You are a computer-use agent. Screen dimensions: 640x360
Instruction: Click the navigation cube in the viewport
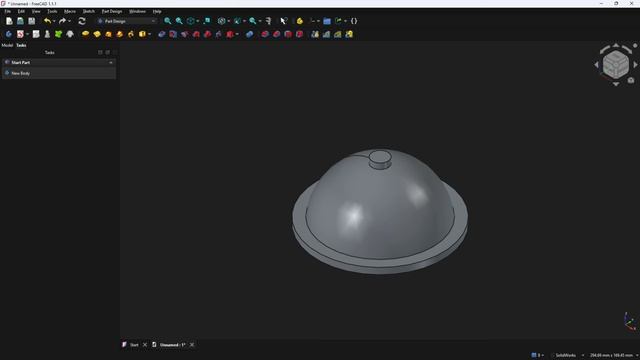click(616, 64)
